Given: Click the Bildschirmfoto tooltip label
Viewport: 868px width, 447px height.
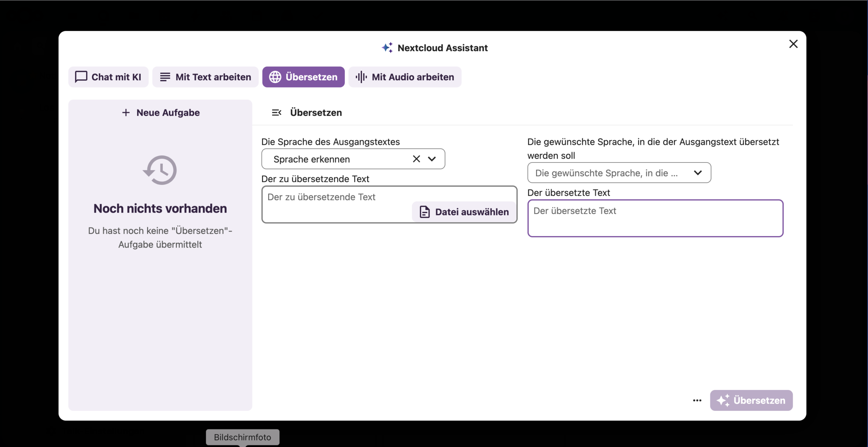Looking at the screenshot, I should (242, 437).
